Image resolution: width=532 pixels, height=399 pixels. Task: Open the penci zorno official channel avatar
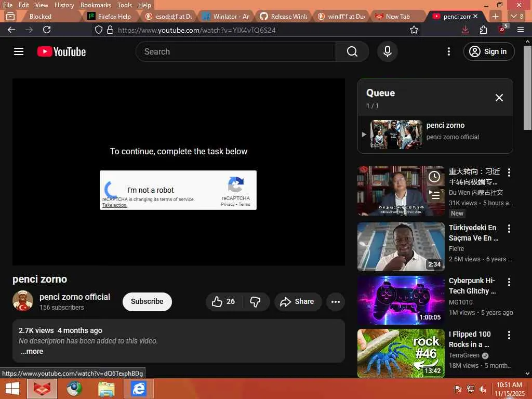[23, 301]
